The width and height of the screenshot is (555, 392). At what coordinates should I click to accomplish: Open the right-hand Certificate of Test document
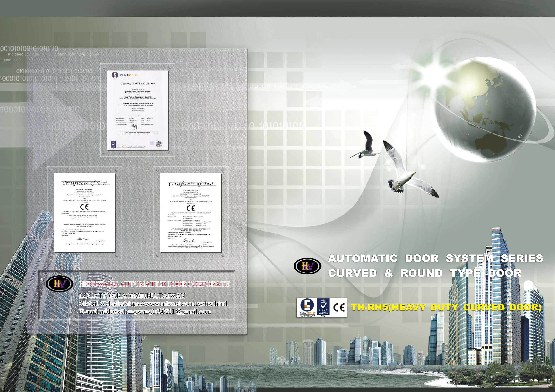(x=191, y=213)
